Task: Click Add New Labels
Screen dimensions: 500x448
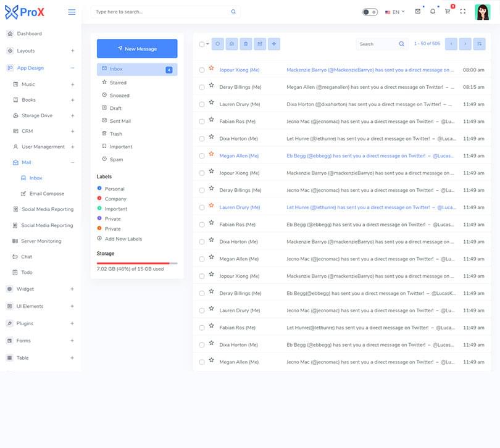Action: click(x=123, y=239)
